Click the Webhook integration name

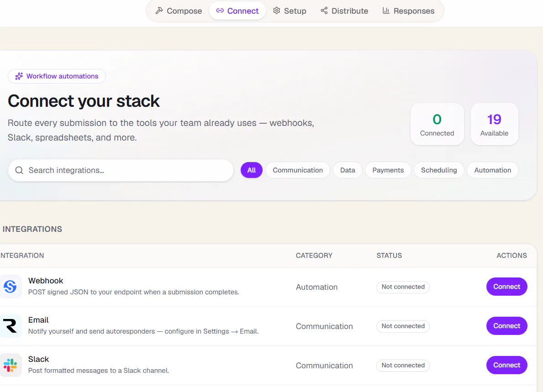click(x=46, y=281)
